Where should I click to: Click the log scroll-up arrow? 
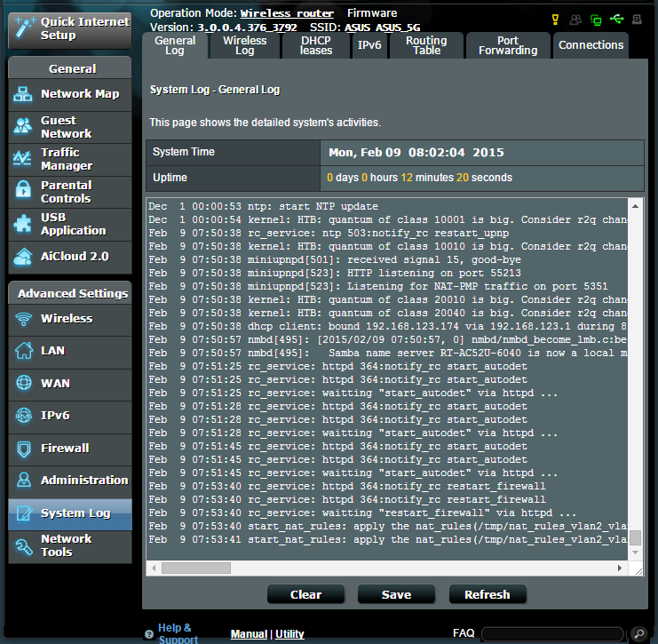[635, 206]
